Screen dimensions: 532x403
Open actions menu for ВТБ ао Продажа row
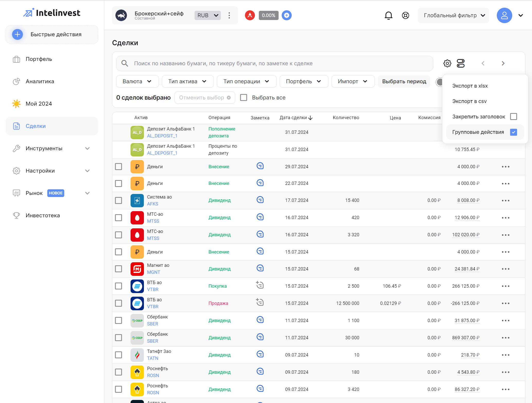[506, 303]
